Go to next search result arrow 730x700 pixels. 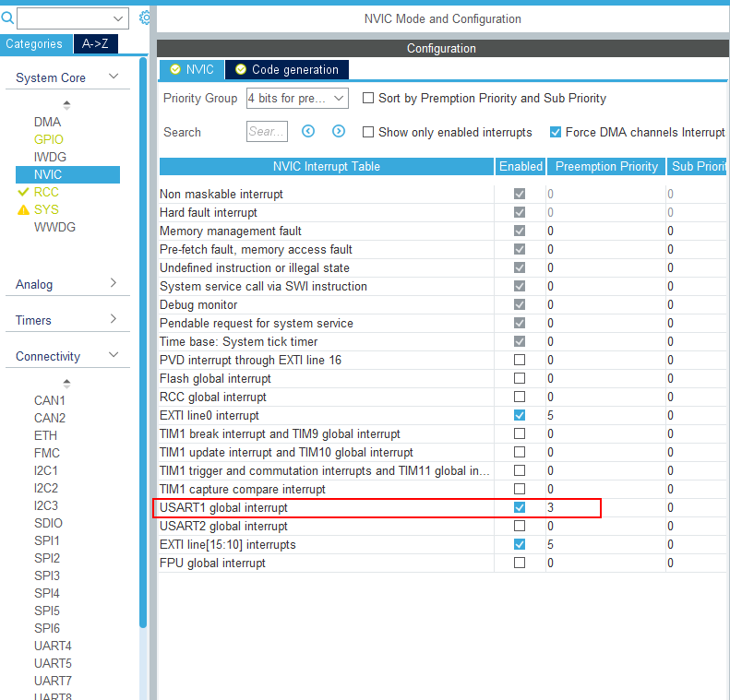click(339, 131)
